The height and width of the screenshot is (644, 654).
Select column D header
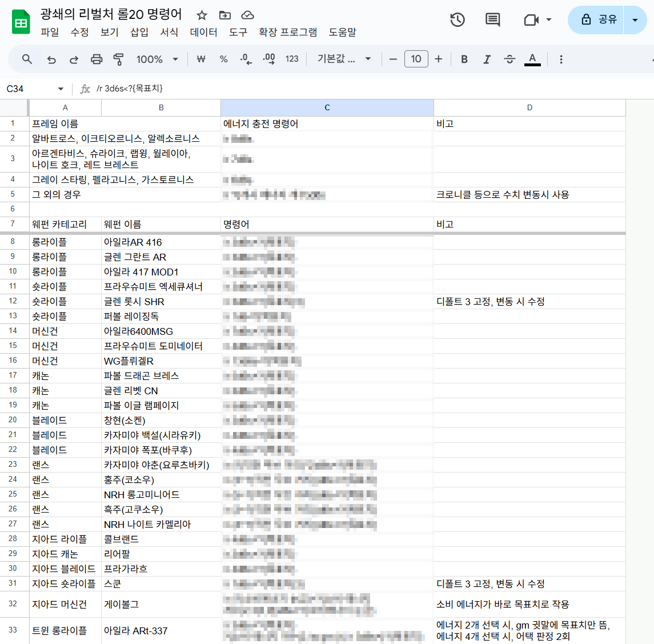529,107
